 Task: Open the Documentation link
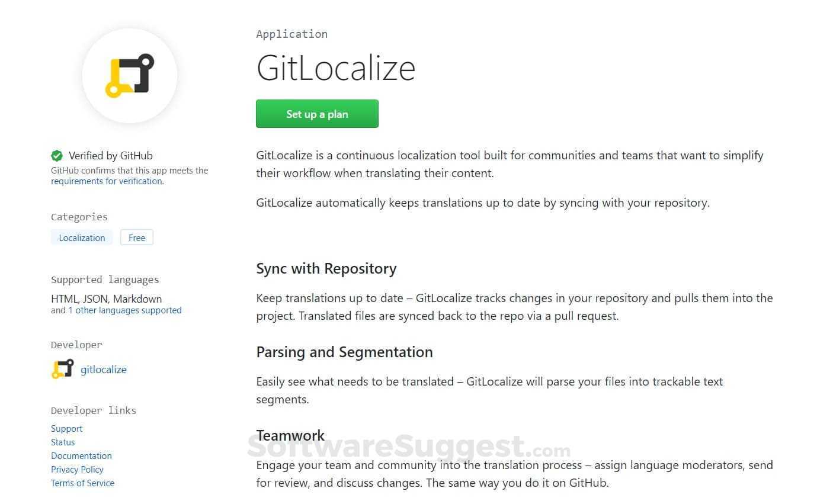coord(81,456)
